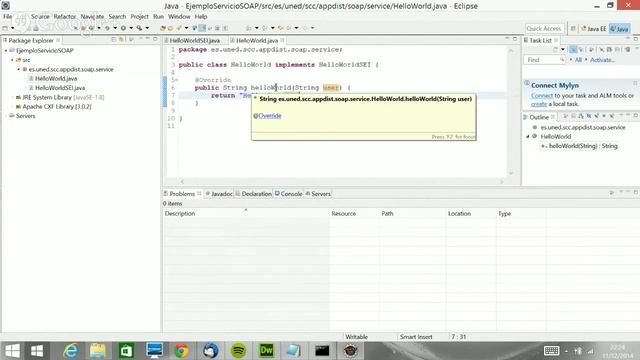Switch to the HelloWorldSEI.java editor tab
640x360 pixels.
coord(194,40)
